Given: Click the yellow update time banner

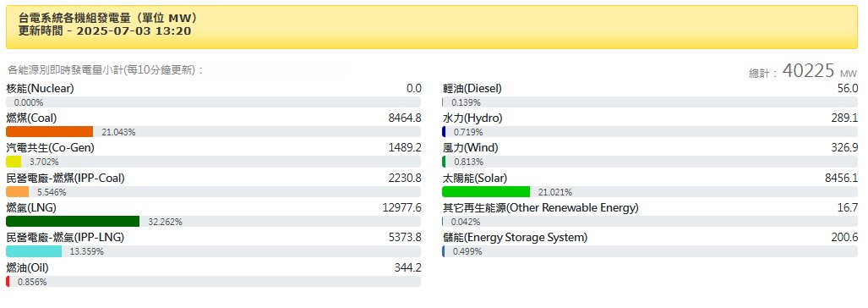Looking at the screenshot, I should click(432, 26).
